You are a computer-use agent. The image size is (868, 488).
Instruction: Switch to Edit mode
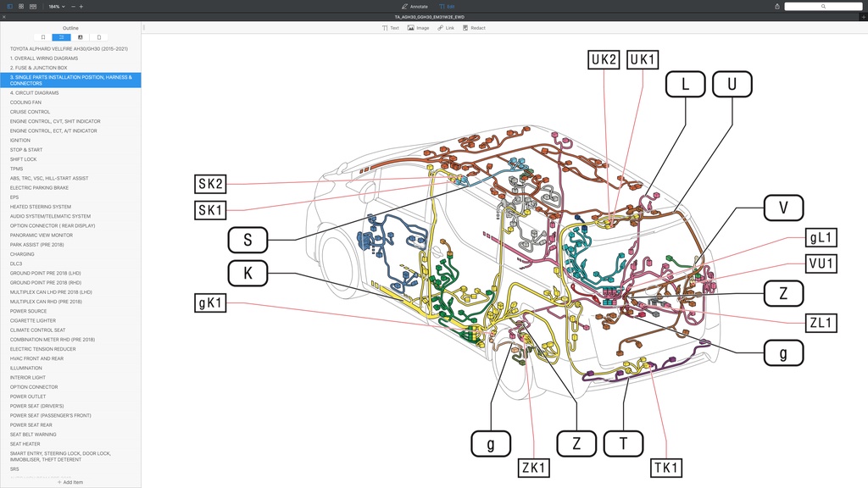pyautogui.click(x=447, y=7)
